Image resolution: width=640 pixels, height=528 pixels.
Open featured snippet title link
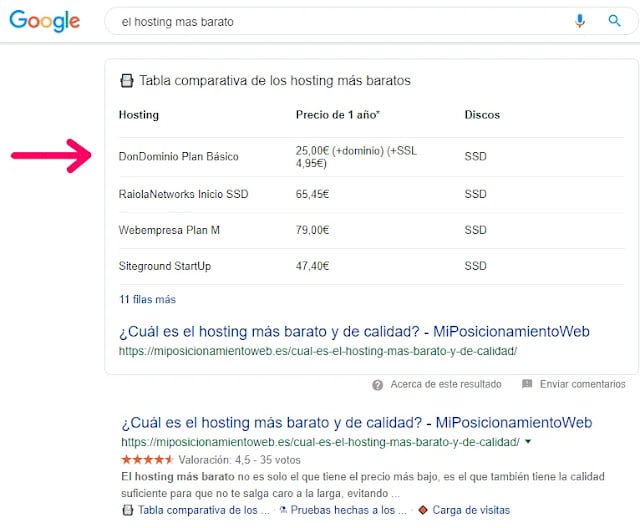coord(354,332)
